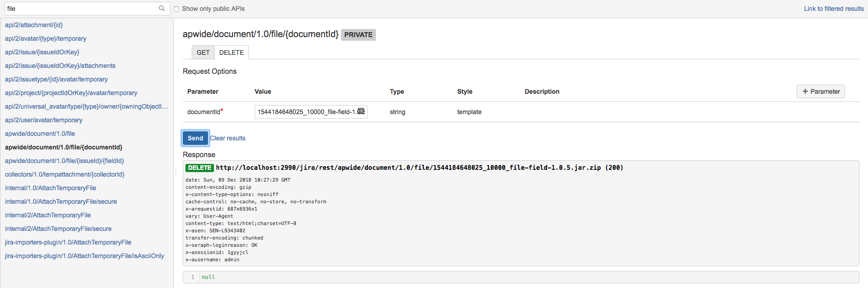Open the Link to filtered results
The image size is (868, 288).
point(834,9)
